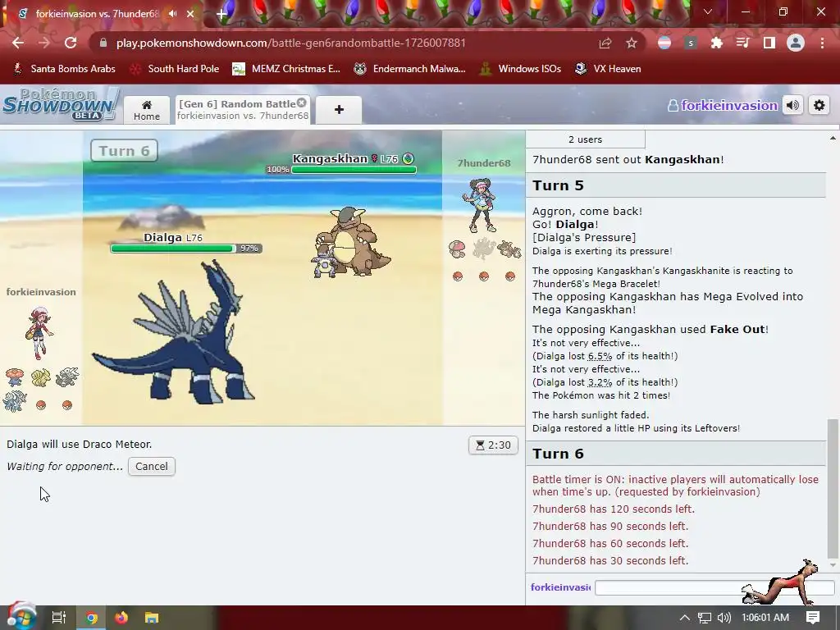Open Chrome extensions puzzle piece menu

tap(717, 43)
